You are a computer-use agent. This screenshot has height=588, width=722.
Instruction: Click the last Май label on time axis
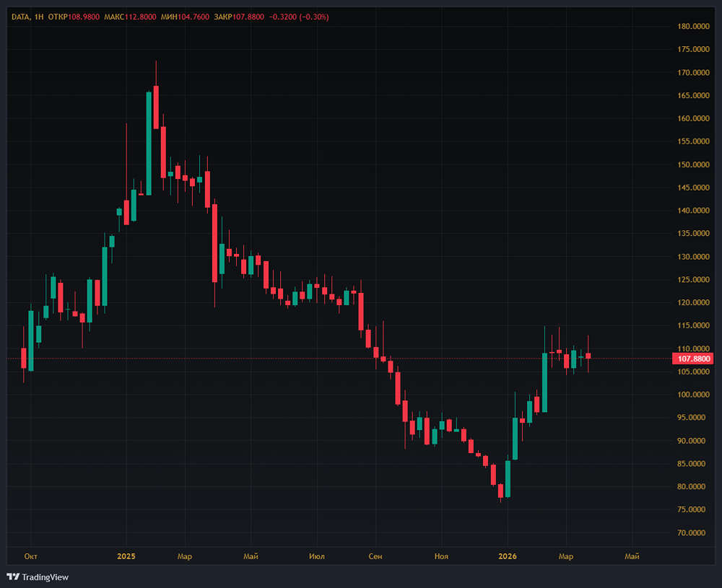tap(632, 556)
